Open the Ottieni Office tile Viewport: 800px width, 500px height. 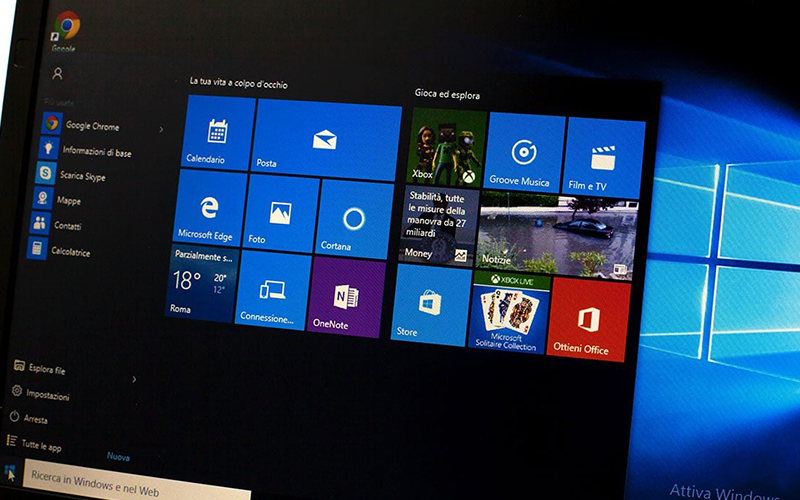pyautogui.click(x=588, y=319)
